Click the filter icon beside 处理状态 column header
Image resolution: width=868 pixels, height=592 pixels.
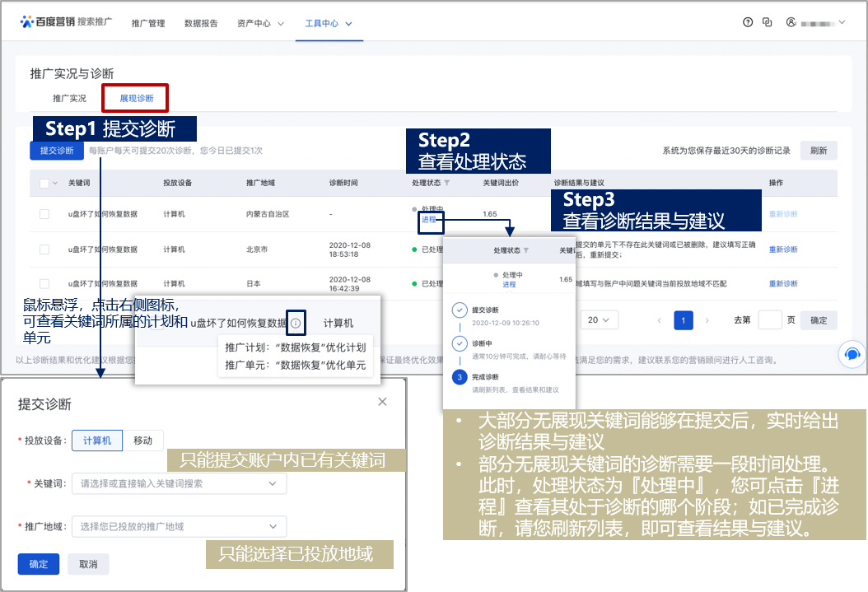tap(447, 183)
